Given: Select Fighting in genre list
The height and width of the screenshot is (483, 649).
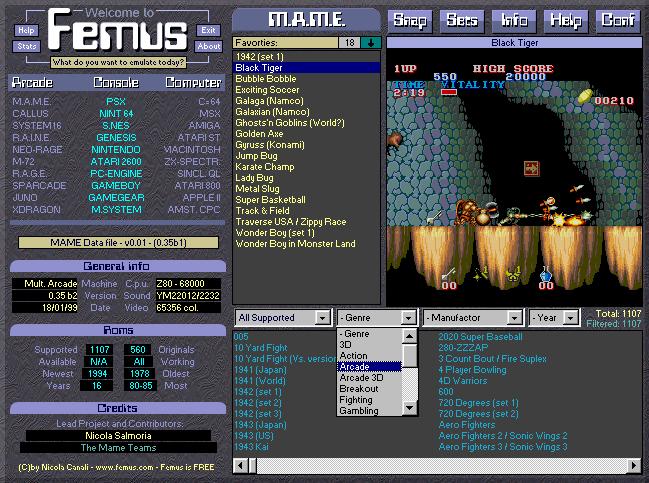Looking at the screenshot, I should 370,400.
